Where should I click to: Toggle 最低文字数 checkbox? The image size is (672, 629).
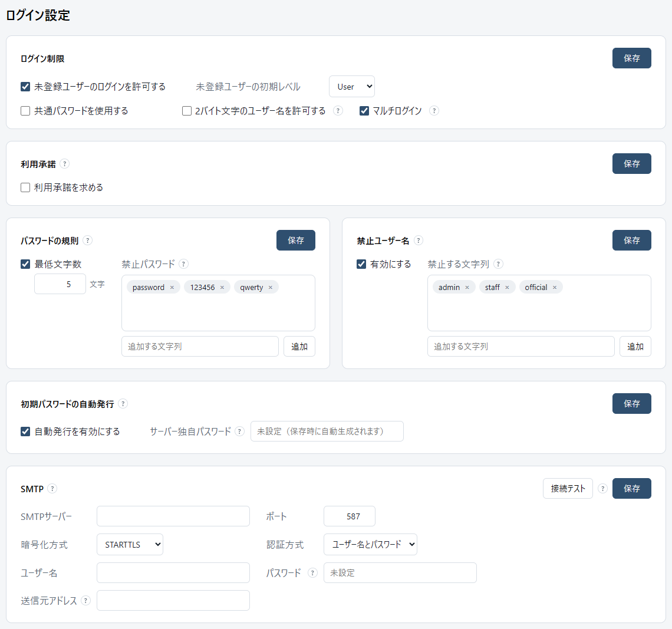click(25, 264)
